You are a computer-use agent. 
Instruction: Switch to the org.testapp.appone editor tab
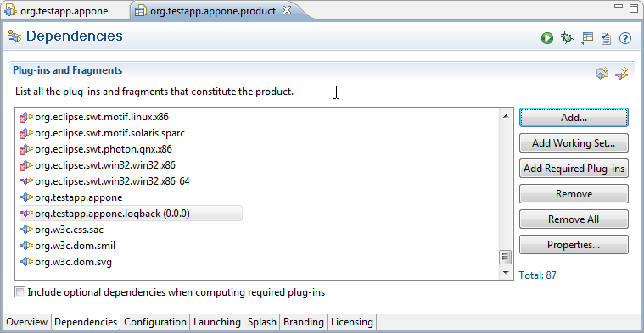point(64,11)
